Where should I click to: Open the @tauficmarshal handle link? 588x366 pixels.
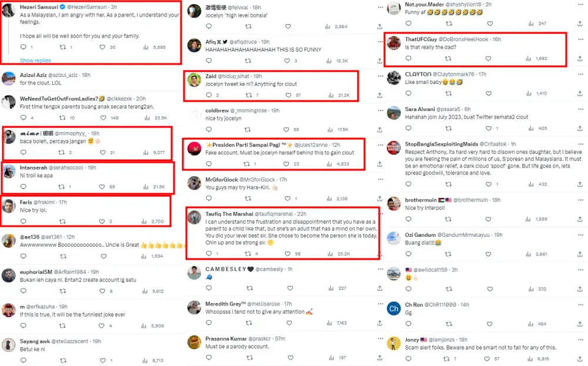tap(274, 214)
